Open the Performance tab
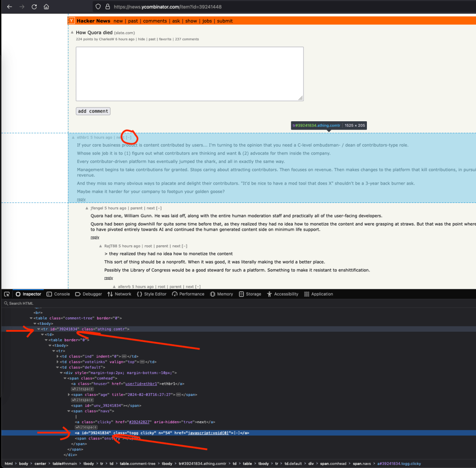Viewport: 476px width, 468px height. click(x=188, y=294)
